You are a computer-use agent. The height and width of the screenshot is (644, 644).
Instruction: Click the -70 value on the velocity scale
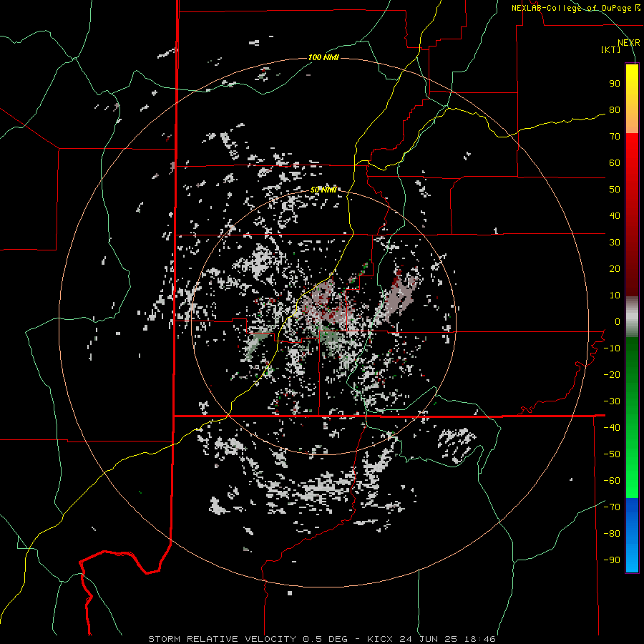coord(612,507)
